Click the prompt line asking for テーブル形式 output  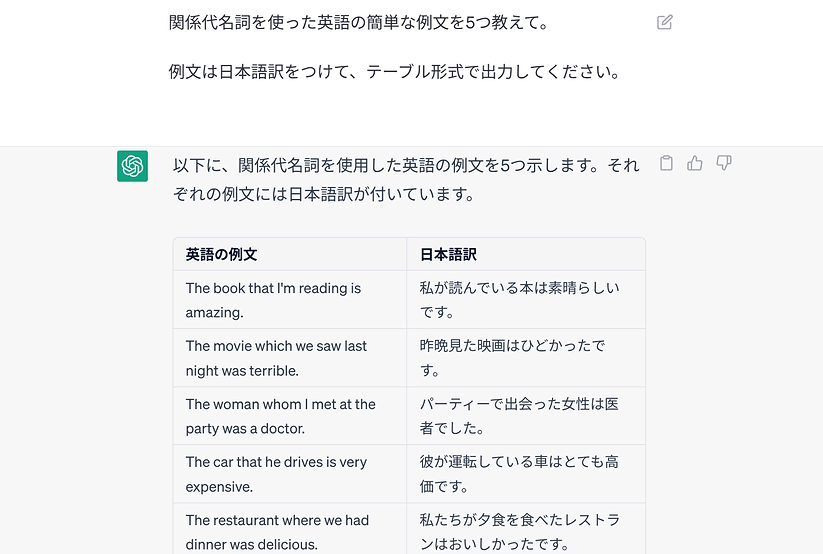coord(395,71)
